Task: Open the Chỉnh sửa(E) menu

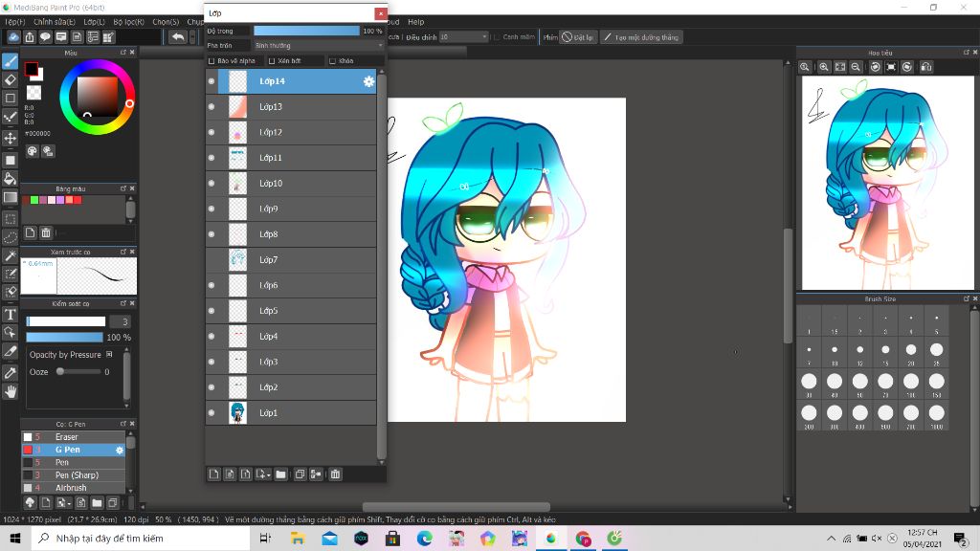Action: pyautogui.click(x=55, y=22)
